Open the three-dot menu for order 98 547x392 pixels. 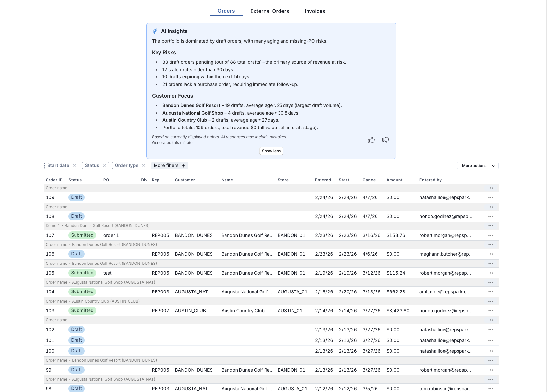[x=491, y=389]
